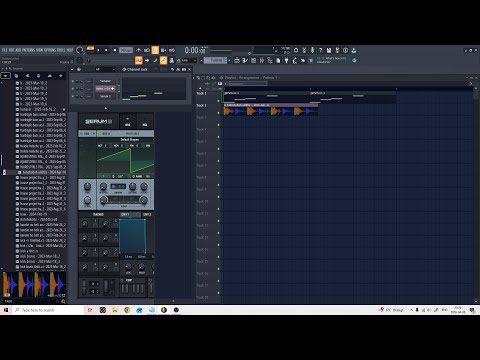Screen dimensions: 480x360
Task: Click the scissors audio editor icon
Action: point(304,50)
